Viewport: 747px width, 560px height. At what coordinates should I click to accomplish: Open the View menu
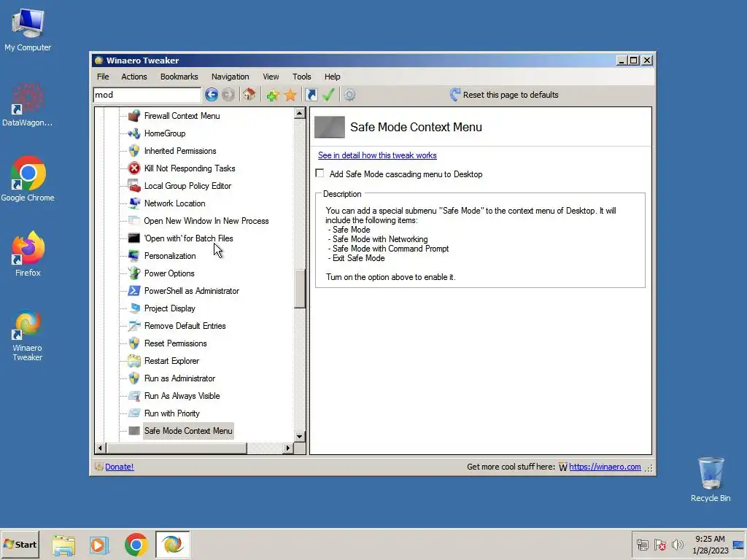271,77
